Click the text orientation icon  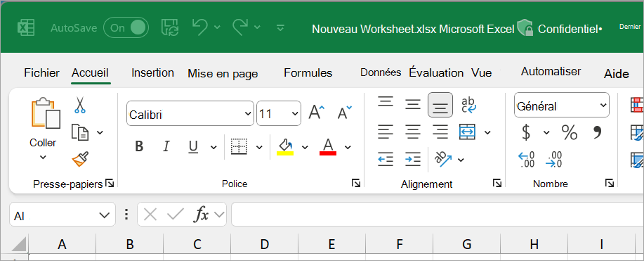point(442,159)
